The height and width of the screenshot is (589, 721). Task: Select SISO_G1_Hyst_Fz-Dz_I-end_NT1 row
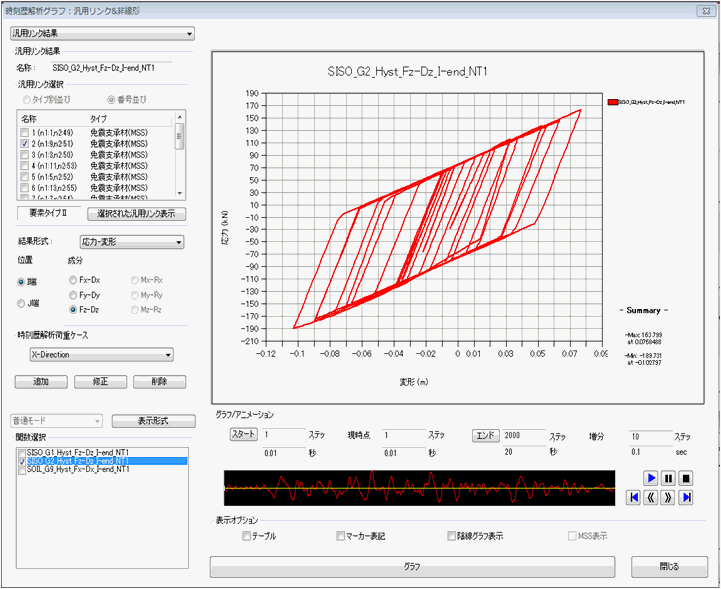(x=106, y=453)
